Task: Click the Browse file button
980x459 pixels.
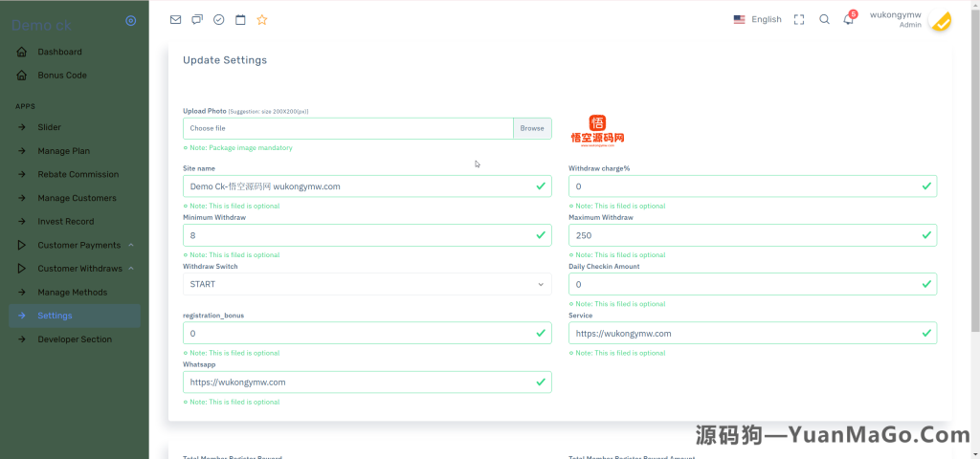Action: tap(532, 128)
